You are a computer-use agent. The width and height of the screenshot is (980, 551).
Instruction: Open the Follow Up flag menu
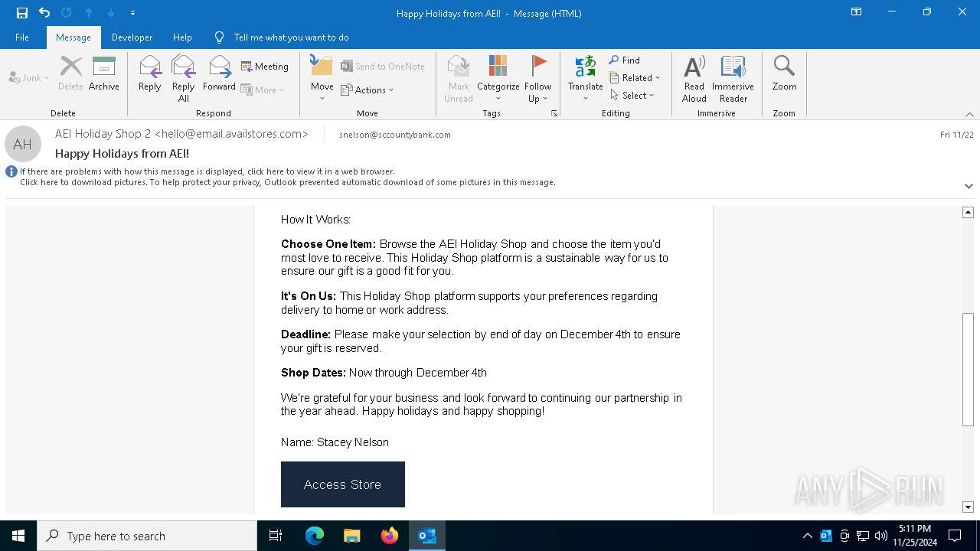coord(538,79)
